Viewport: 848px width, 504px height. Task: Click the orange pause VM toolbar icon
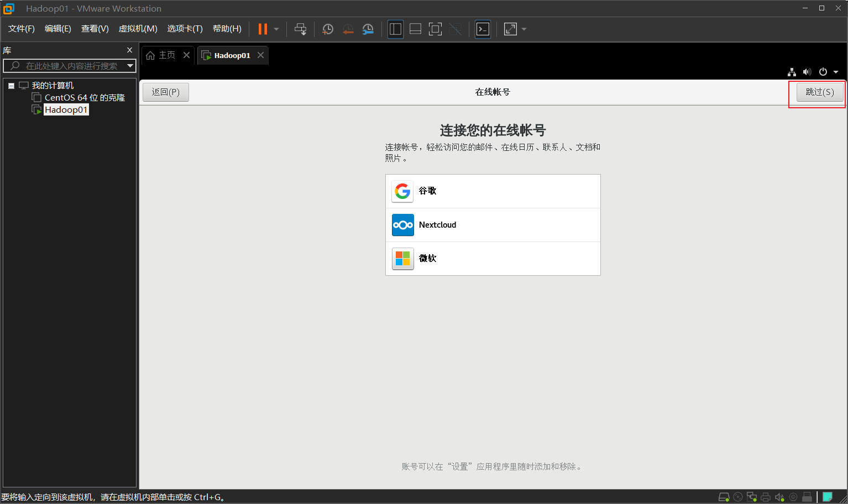click(x=263, y=29)
